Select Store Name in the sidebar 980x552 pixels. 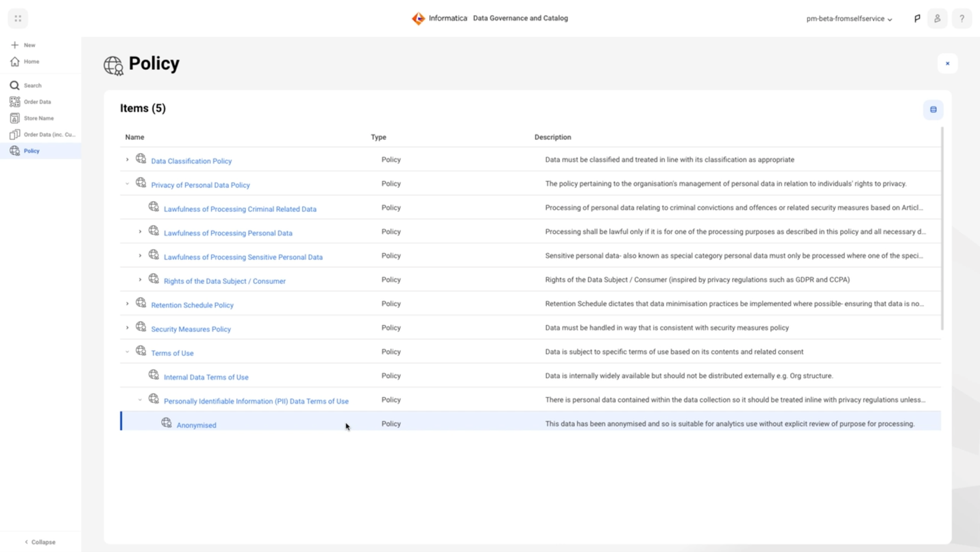tap(38, 119)
